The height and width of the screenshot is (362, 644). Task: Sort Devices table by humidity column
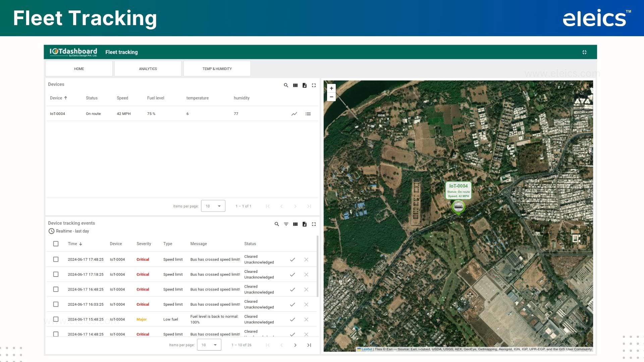[241, 98]
